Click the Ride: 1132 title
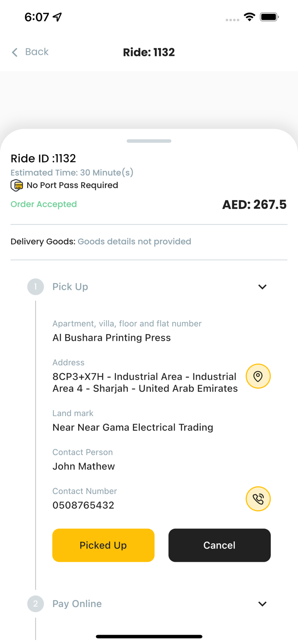 [x=149, y=52]
